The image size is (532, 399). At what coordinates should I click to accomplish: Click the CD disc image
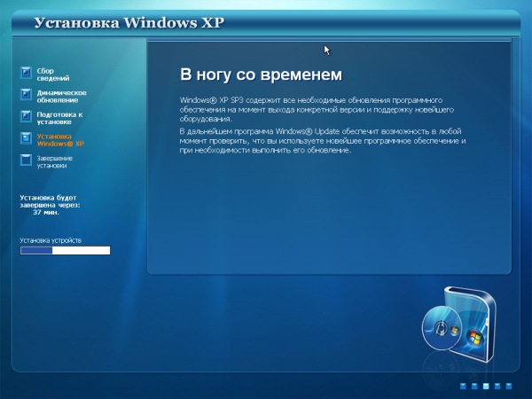pos(442,329)
